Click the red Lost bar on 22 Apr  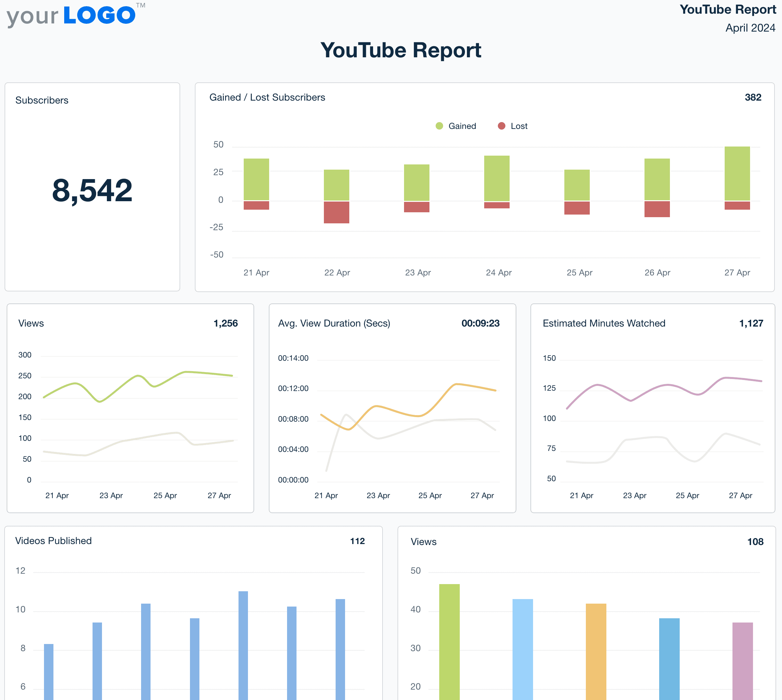point(336,212)
